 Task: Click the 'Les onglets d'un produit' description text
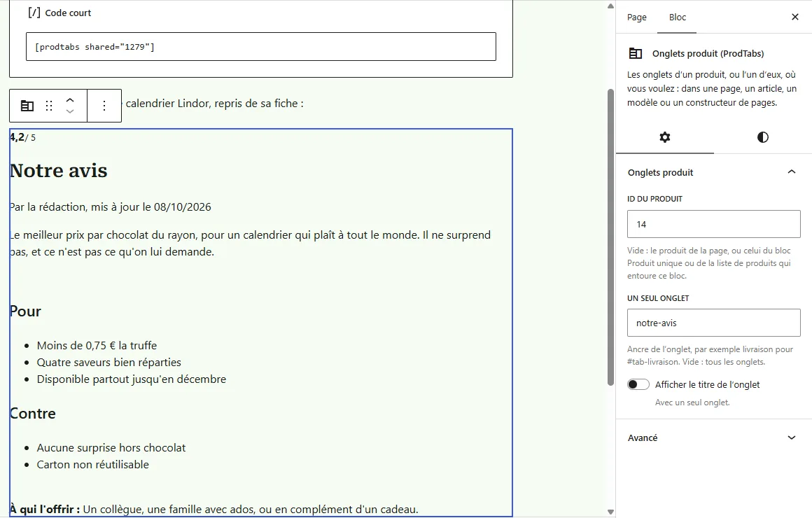(x=712, y=89)
